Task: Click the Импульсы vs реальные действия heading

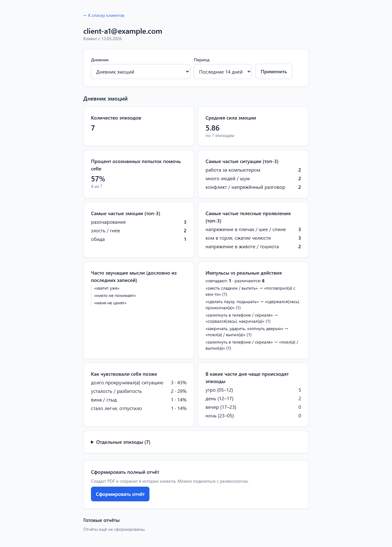Action: click(243, 273)
